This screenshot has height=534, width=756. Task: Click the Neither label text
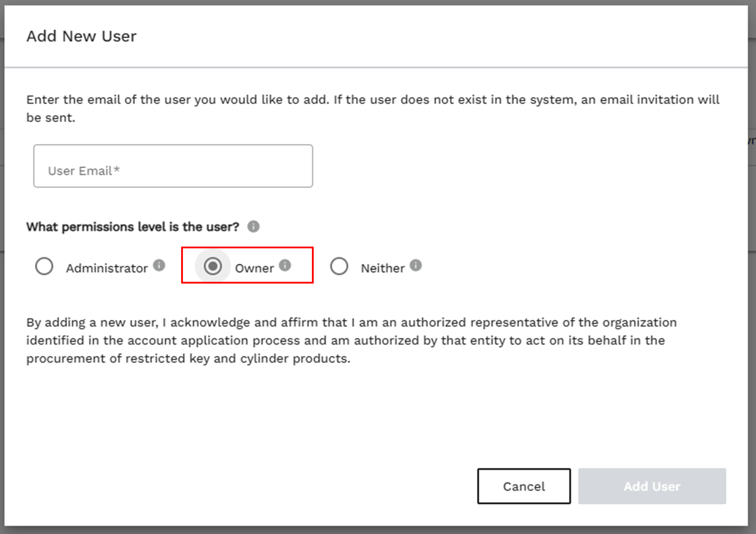(382, 268)
